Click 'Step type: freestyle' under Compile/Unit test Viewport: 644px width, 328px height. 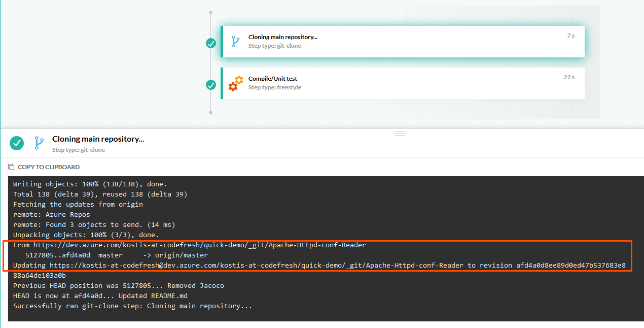(274, 87)
